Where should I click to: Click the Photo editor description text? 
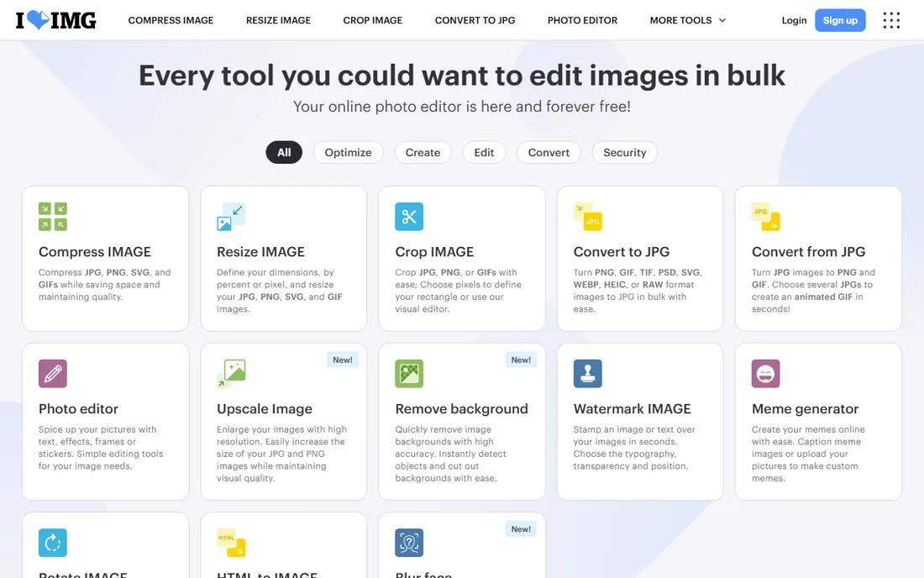pyautogui.click(x=101, y=448)
